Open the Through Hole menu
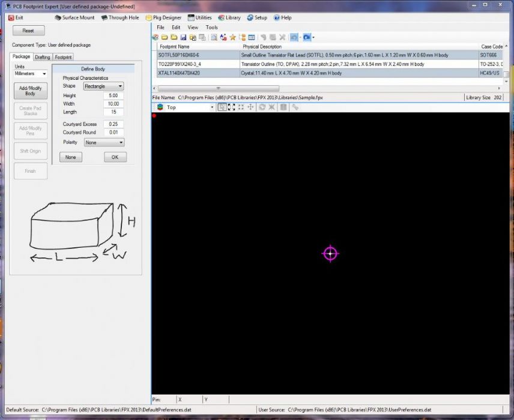The image size is (514, 420). [120, 18]
